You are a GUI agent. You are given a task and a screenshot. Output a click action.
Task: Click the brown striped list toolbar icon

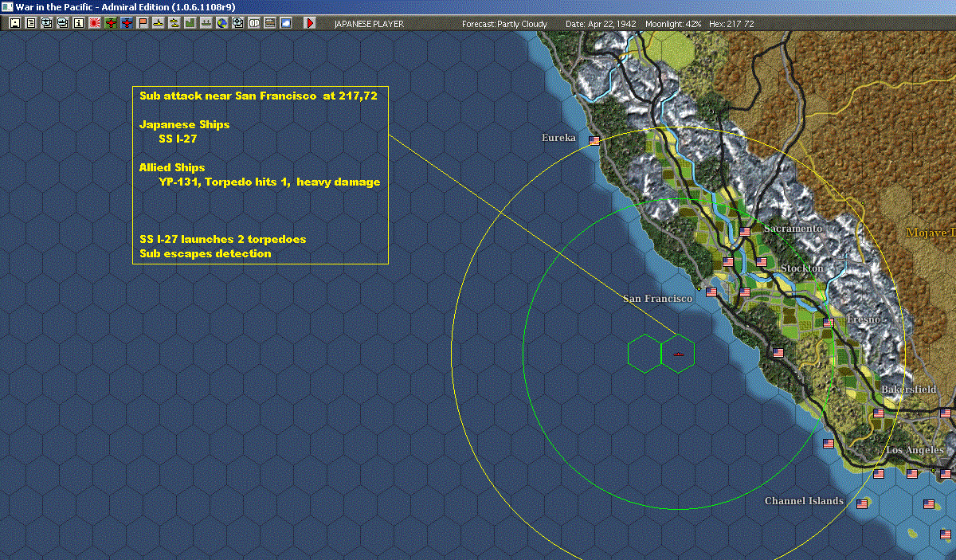[270, 23]
